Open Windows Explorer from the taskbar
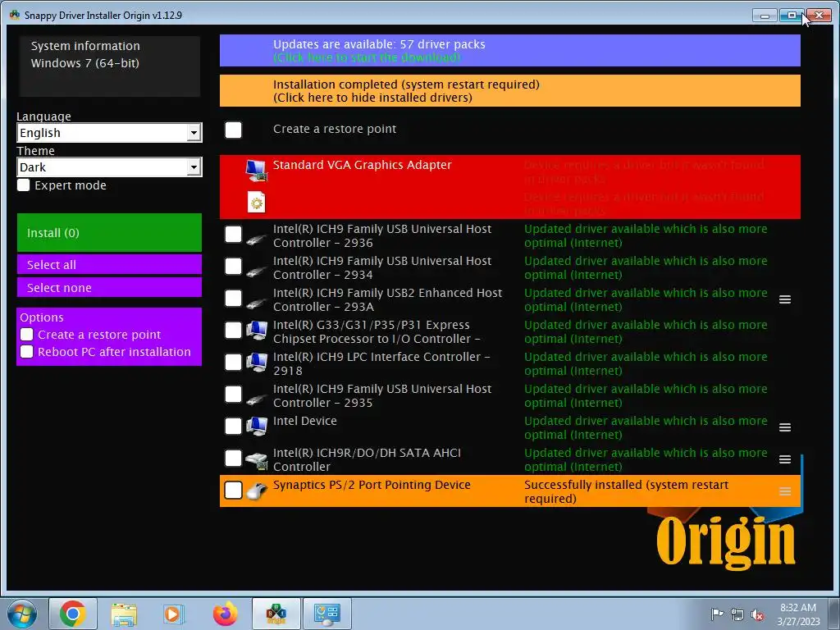840x630 pixels. [x=124, y=614]
